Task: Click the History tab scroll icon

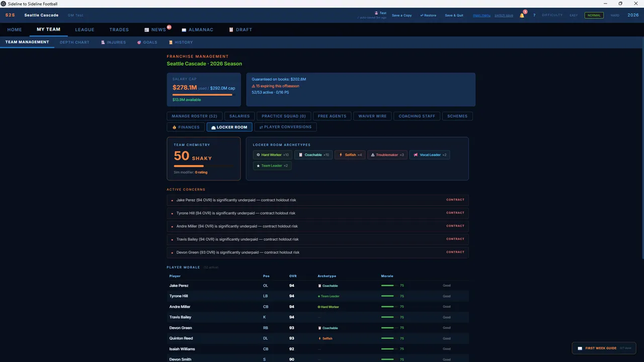Action: click(x=171, y=42)
